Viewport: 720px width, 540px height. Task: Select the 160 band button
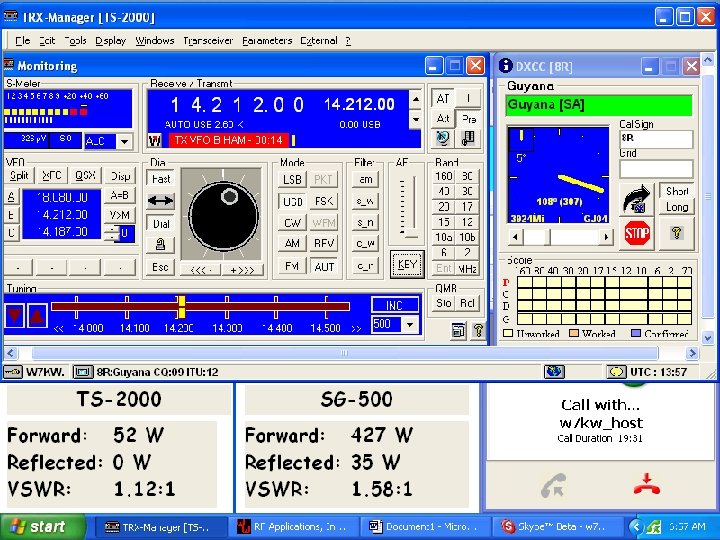click(x=444, y=176)
